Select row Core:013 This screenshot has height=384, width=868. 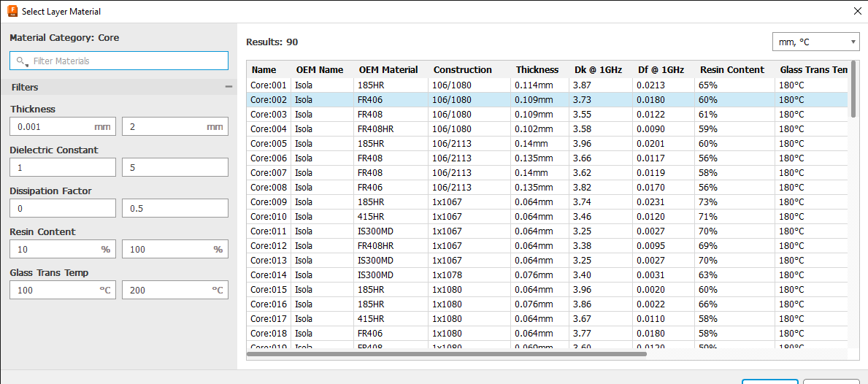pyautogui.click(x=547, y=260)
